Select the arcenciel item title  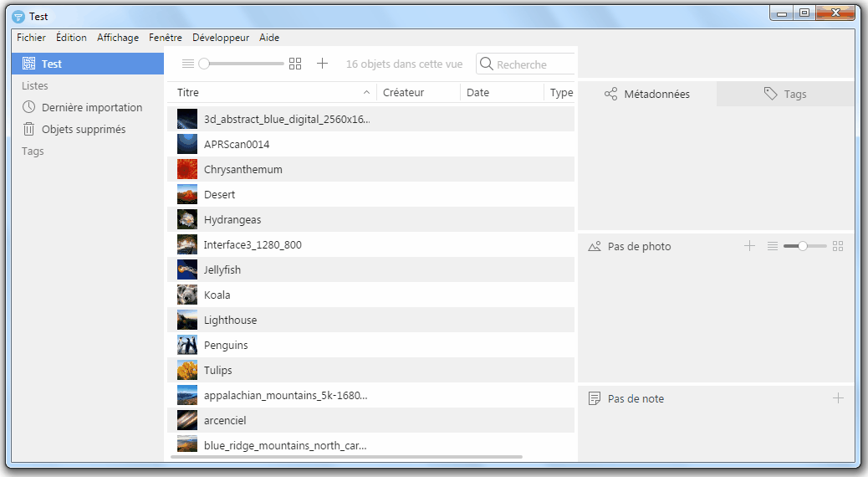tap(225, 420)
